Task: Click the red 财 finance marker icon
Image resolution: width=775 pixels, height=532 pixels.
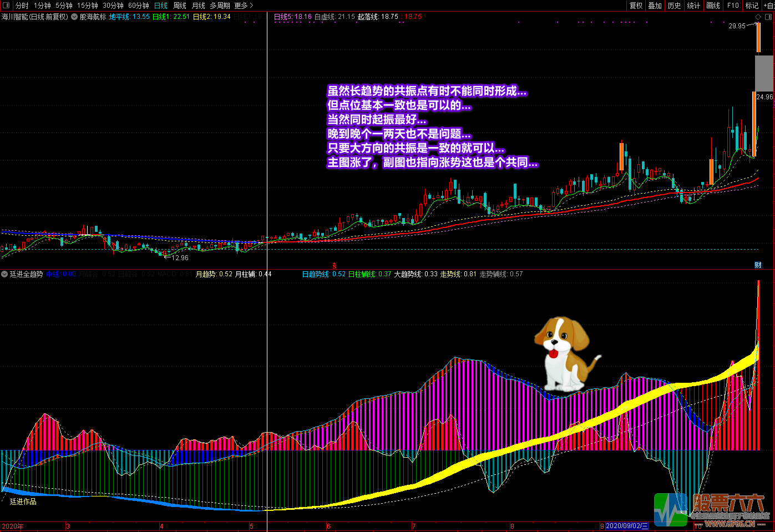Action: 758,265
